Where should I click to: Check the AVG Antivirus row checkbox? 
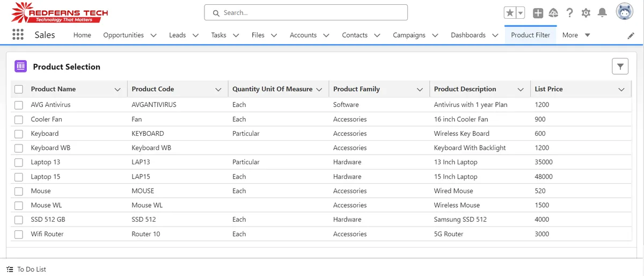[x=19, y=105]
